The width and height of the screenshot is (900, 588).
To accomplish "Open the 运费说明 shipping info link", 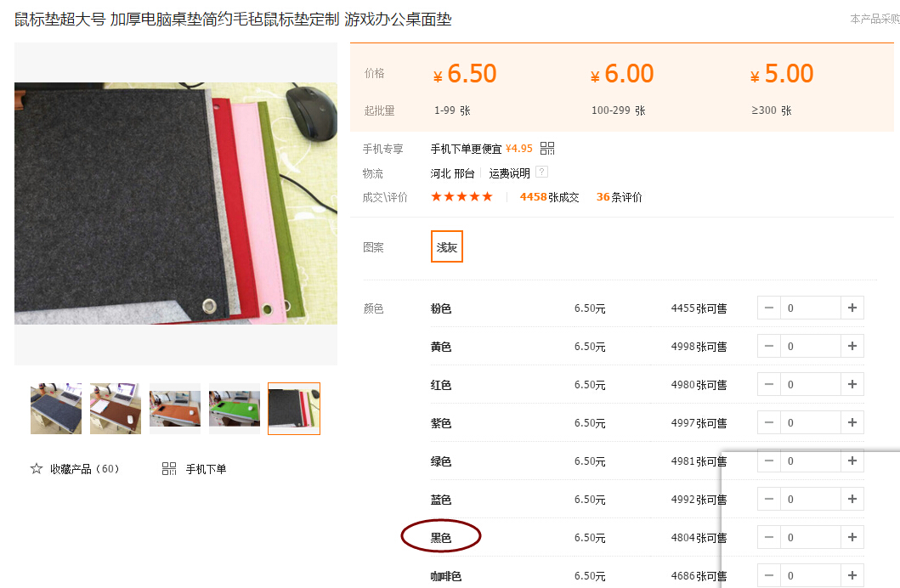I will tap(509, 173).
